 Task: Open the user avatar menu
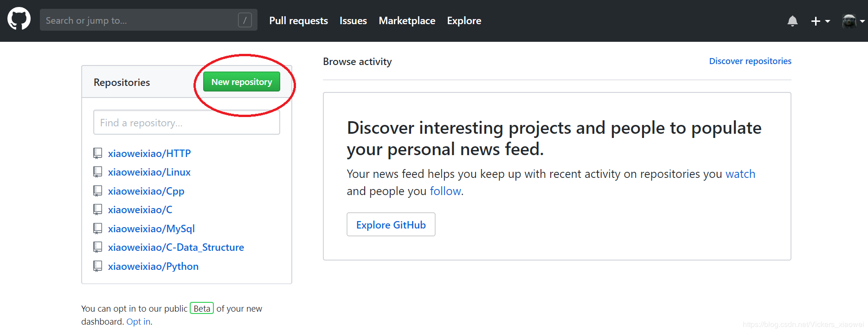853,21
